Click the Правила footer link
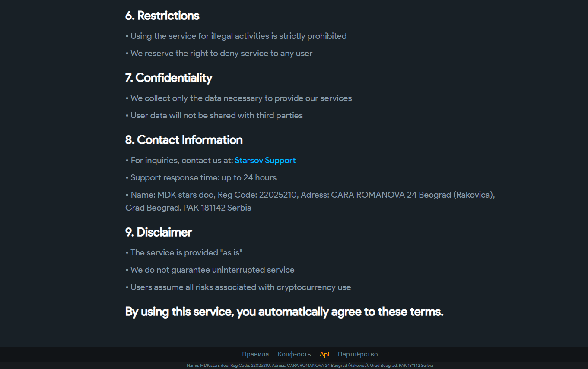This screenshot has height=369, width=588. point(255,354)
